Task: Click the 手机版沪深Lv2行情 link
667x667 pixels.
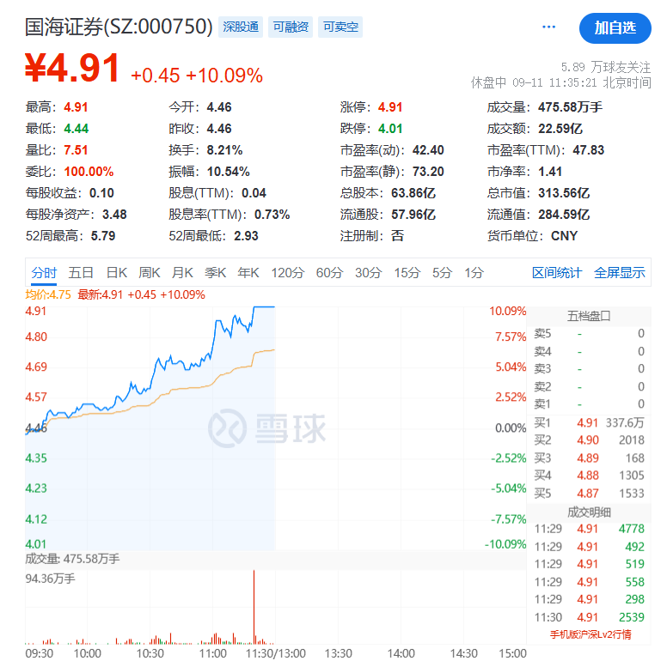Action: (x=590, y=635)
